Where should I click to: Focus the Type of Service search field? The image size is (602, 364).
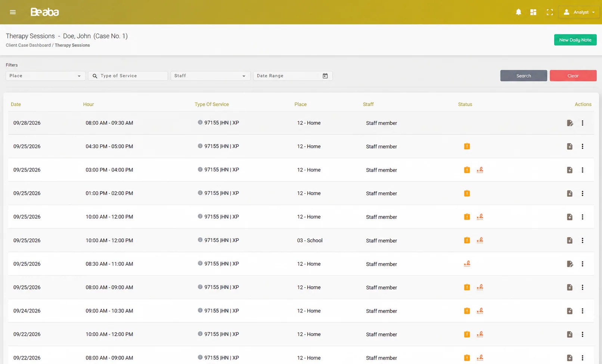128,76
